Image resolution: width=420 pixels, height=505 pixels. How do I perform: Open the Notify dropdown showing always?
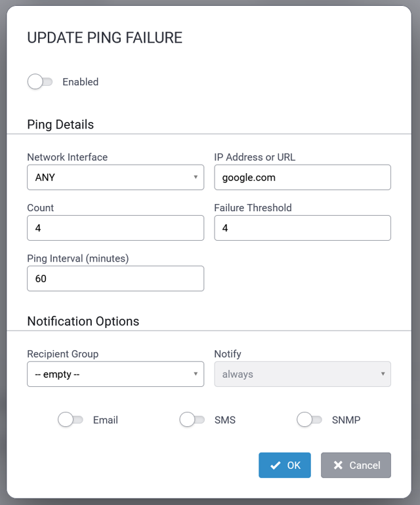302,374
